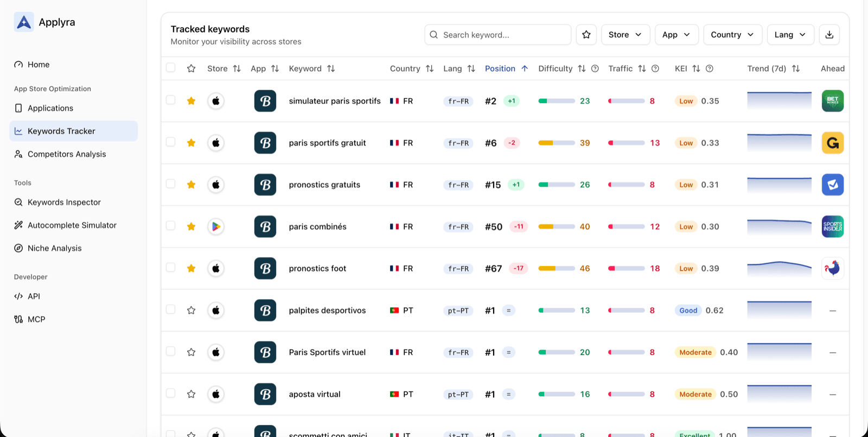
Task: Favorite 'Paris Sportifs virtuel' with star
Action: [191, 352]
